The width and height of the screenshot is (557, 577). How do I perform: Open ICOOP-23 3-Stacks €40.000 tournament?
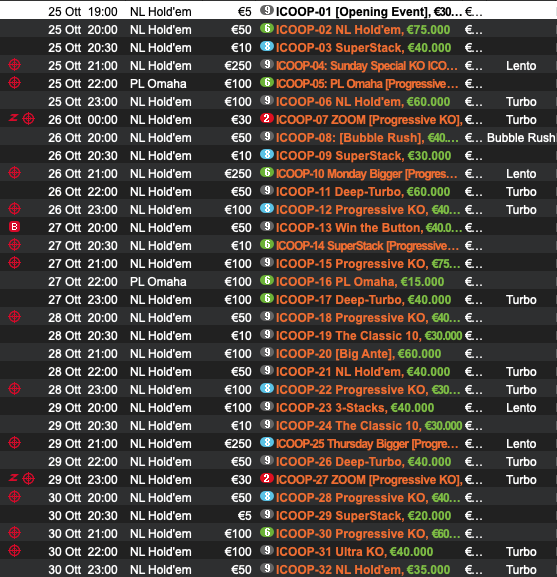(355, 408)
